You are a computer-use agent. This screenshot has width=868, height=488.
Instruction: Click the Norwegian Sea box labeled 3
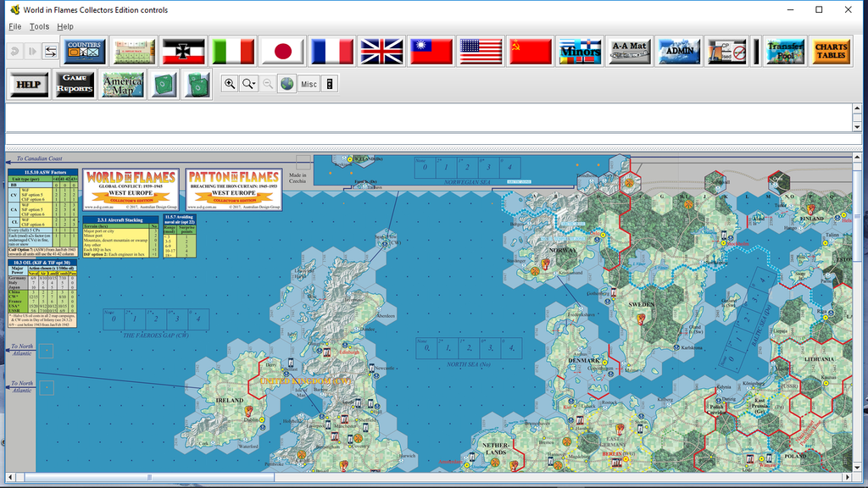(488, 167)
